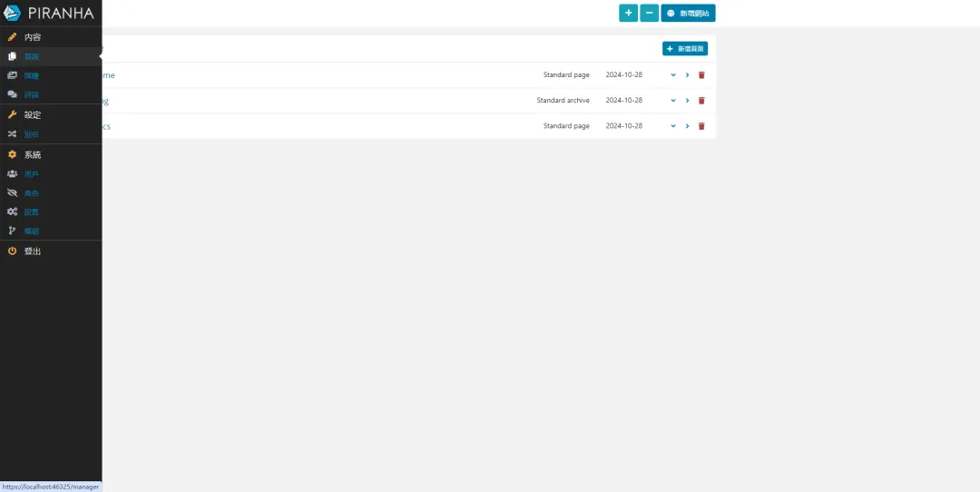Screen dimensions: 980x492
Task: Open Comments via the speech bubbles icon
Action: pos(12,94)
